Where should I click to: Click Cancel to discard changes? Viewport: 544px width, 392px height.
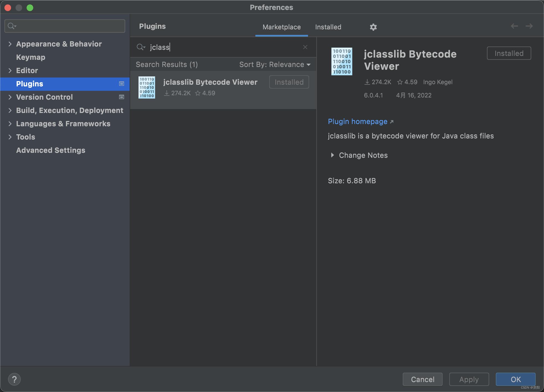(422, 379)
